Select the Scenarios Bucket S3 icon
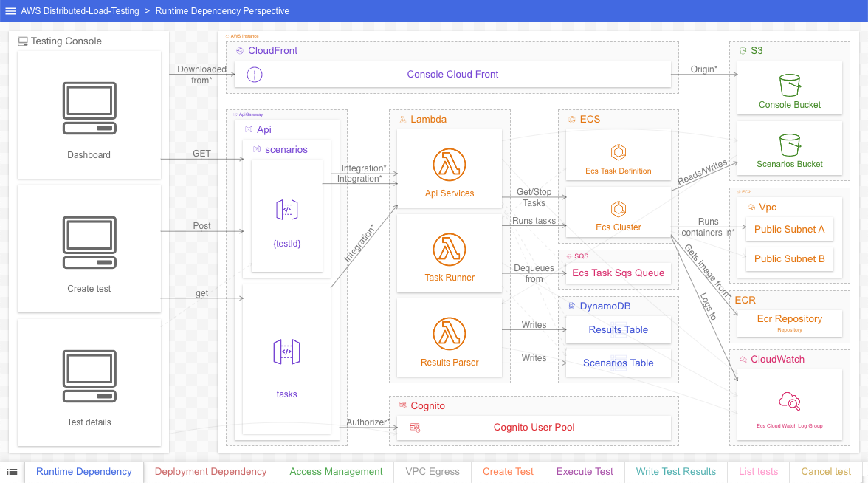868x483 pixels. 790,145
